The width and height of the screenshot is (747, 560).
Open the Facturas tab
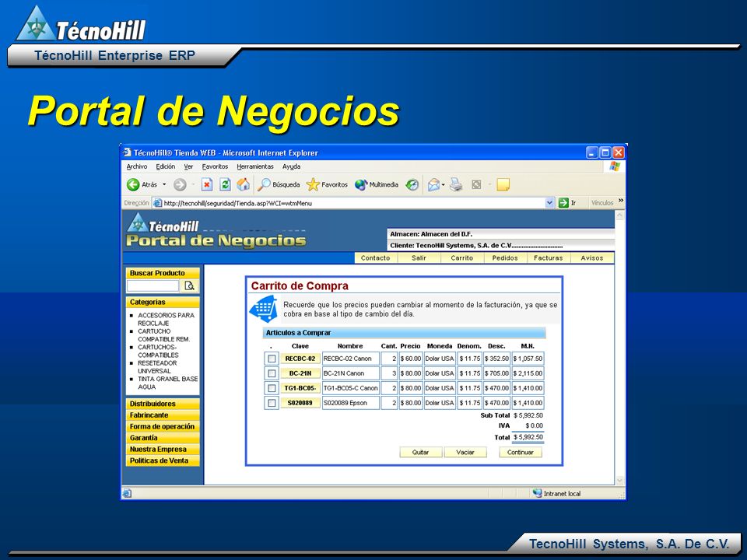pos(549,257)
